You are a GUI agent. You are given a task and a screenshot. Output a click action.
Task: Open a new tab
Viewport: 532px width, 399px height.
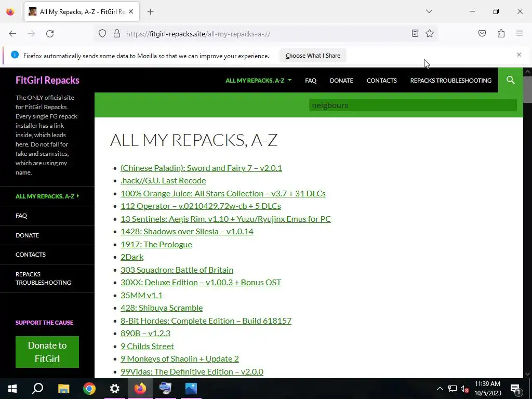[x=150, y=12]
